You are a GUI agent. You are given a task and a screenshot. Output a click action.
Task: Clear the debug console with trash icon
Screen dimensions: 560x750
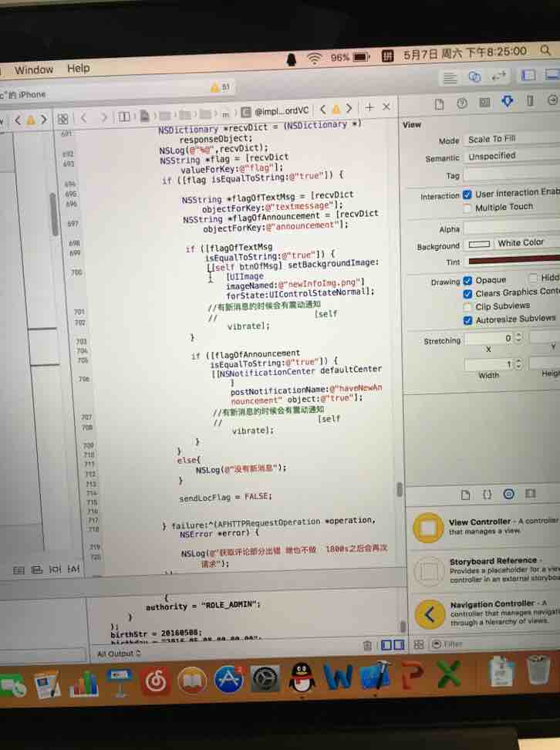[367, 644]
